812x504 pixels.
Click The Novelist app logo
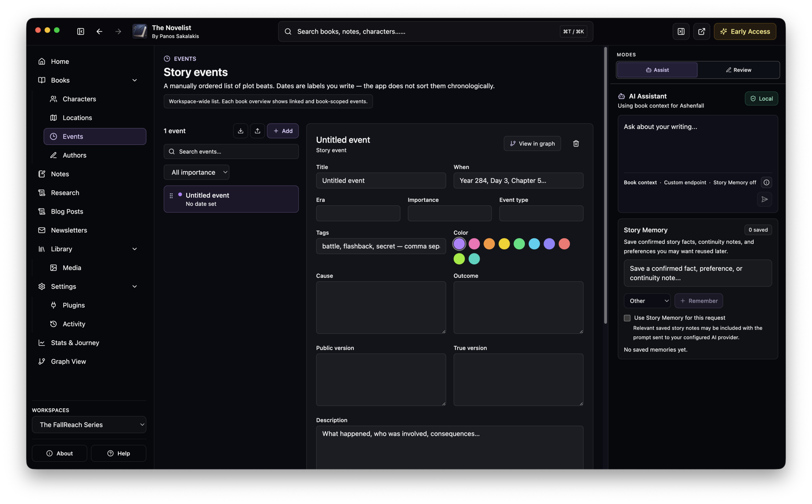tap(140, 31)
